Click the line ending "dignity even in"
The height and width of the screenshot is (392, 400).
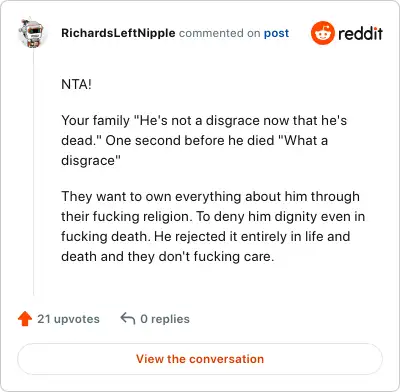point(213,216)
